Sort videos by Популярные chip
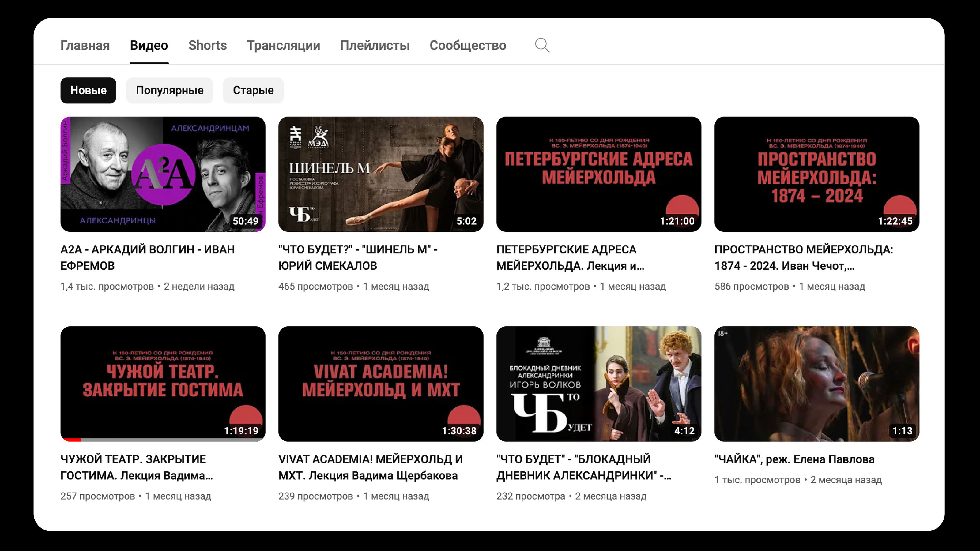This screenshot has width=980, height=551. pos(170,90)
